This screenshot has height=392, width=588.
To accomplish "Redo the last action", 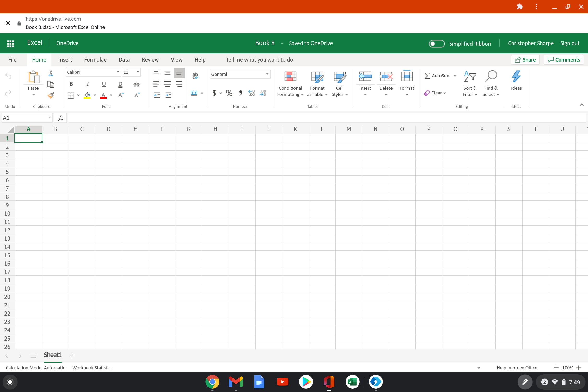I will click(9, 93).
